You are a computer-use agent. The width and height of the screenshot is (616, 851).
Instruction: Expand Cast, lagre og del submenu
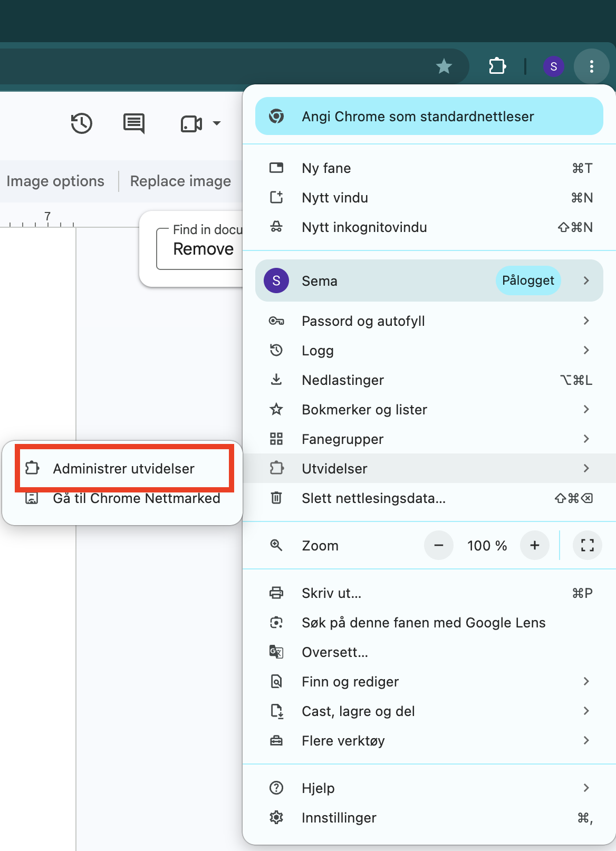coord(429,711)
